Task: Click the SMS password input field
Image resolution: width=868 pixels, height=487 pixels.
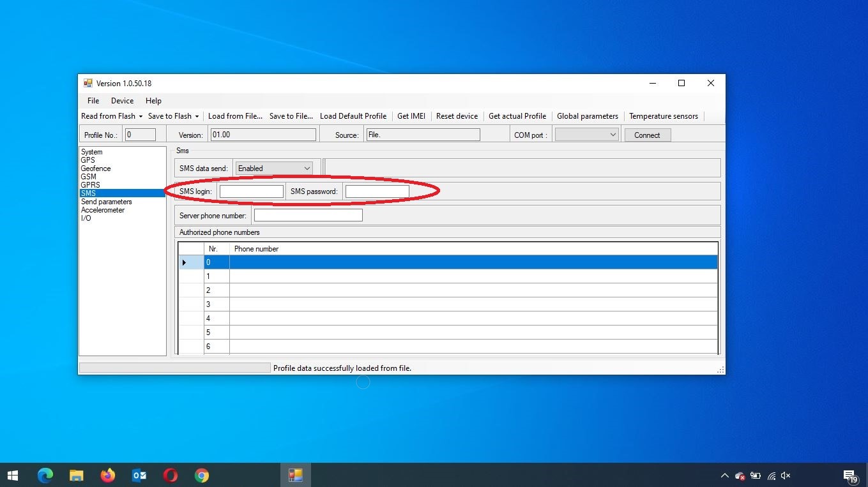Action: coord(377,191)
